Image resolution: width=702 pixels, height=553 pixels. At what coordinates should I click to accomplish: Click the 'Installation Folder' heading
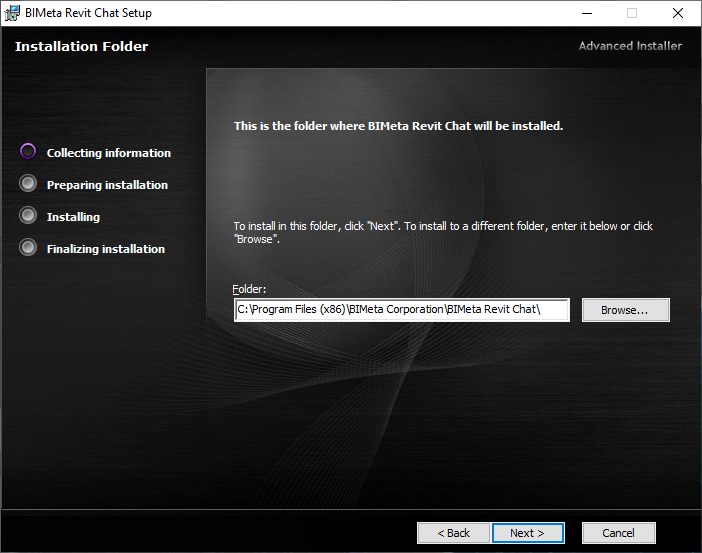81,47
